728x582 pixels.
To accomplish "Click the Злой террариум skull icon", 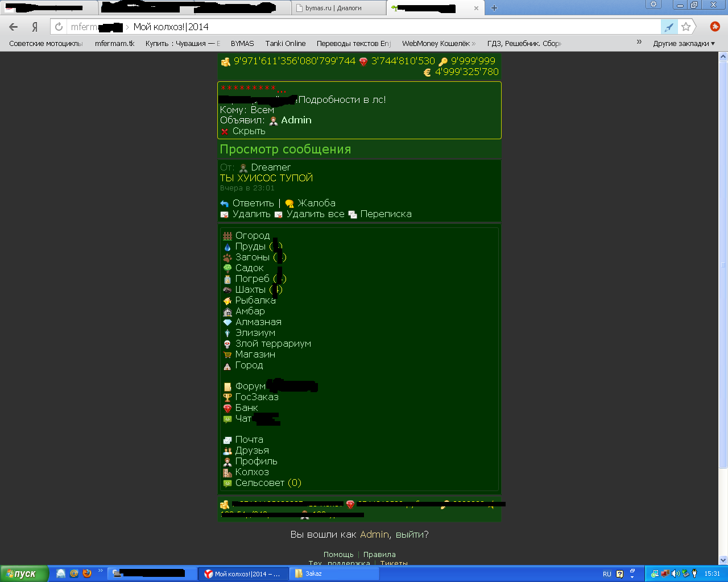I will tap(227, 344).
